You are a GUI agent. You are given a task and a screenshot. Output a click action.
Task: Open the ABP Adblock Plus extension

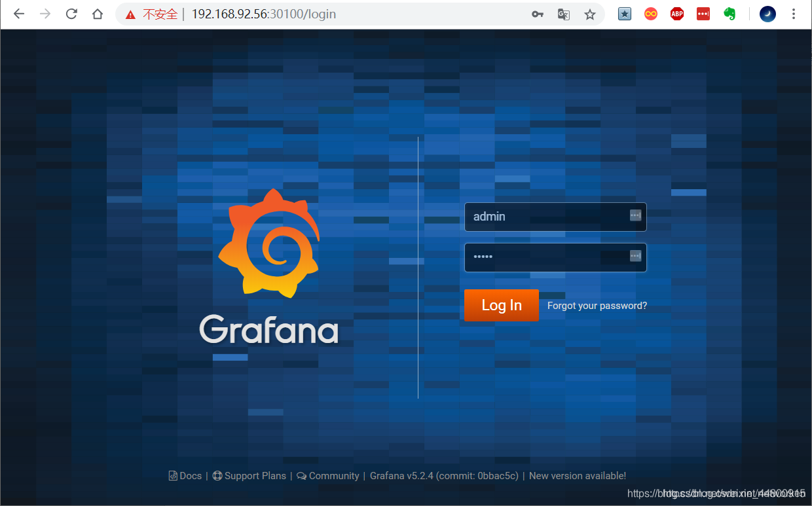coord(677,14)
